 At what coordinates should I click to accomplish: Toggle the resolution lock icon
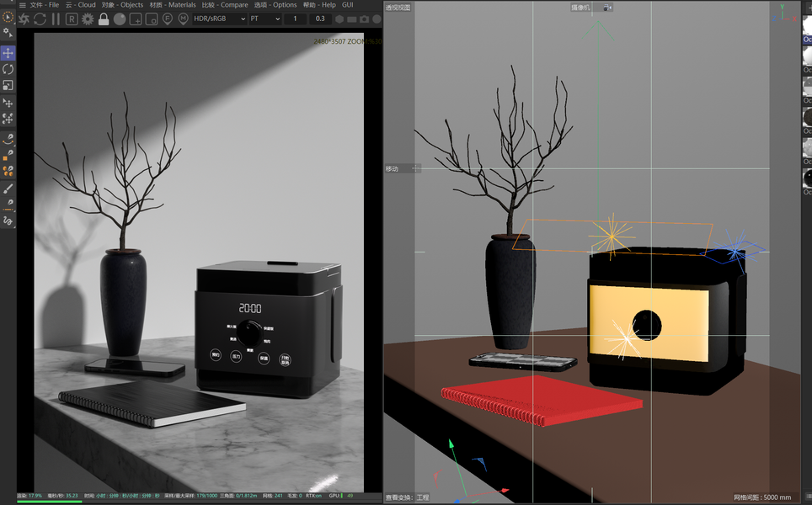click(104, 19)
